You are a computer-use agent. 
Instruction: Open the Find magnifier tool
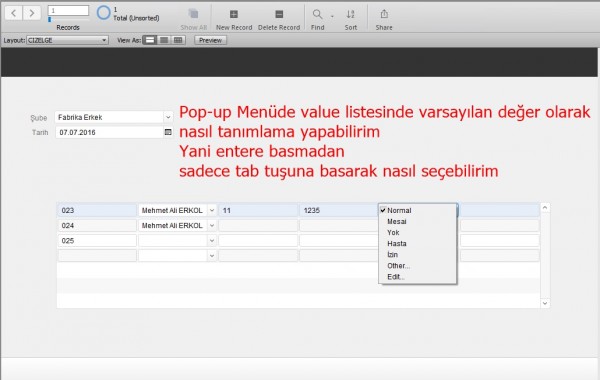click(x=317, y=15)
